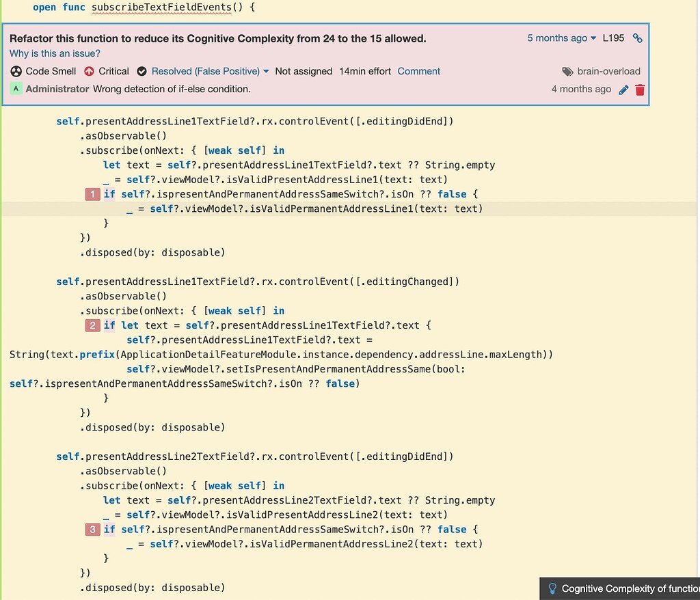Select issue location marker 1 in the code

coord(92,194)
